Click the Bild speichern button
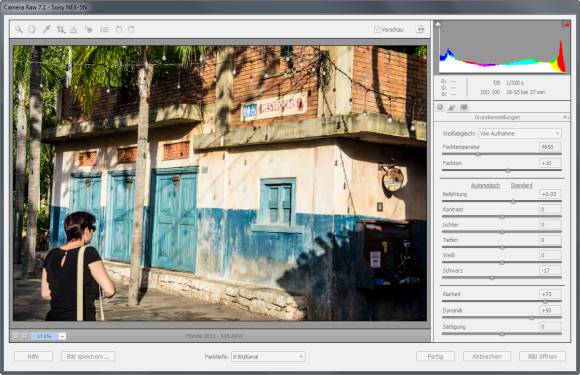 [88, 357]
